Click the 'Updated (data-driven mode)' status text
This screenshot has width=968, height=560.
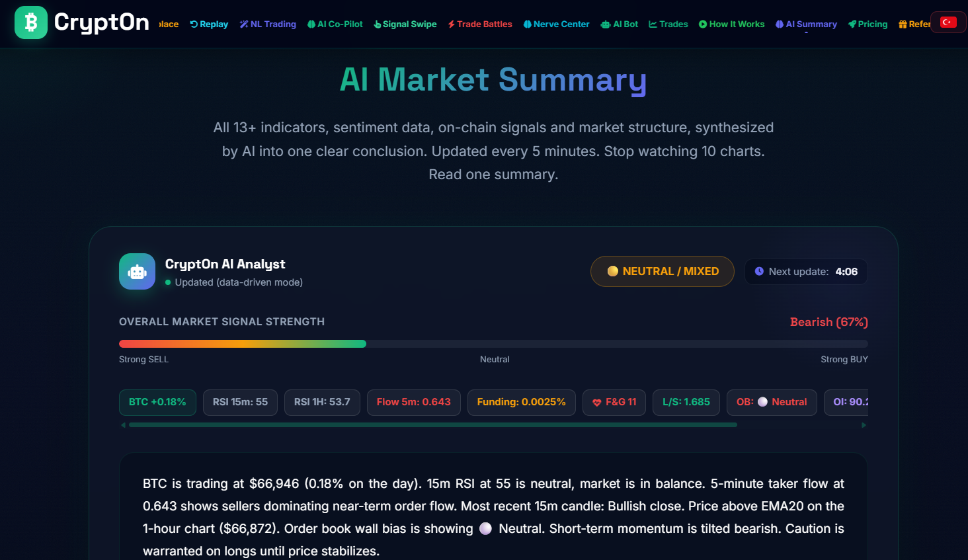[x=239, y=282]
